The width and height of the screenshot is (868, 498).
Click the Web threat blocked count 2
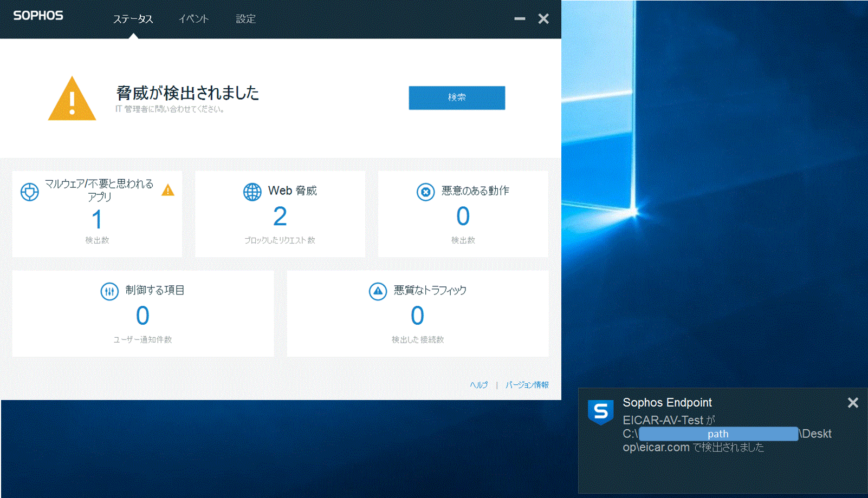point(280,217)
